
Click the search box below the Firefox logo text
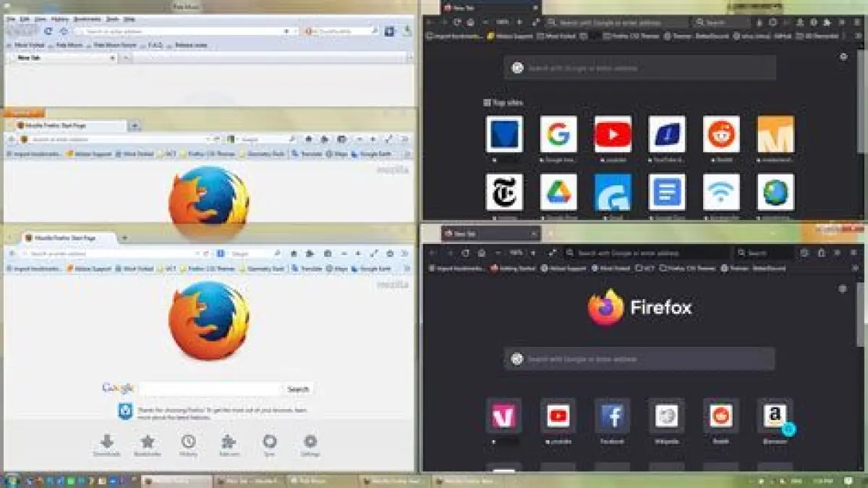639,359
